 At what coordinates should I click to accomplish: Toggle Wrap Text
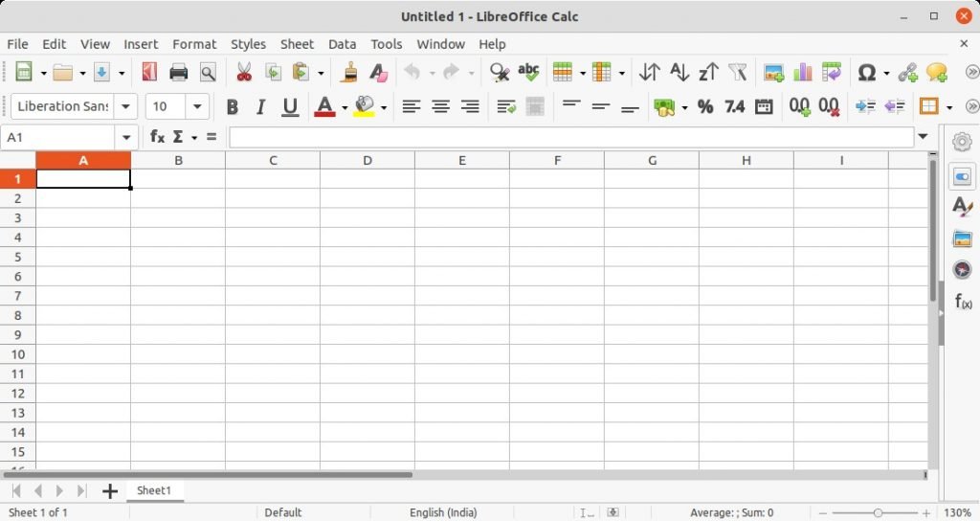(x=506, y=106)
